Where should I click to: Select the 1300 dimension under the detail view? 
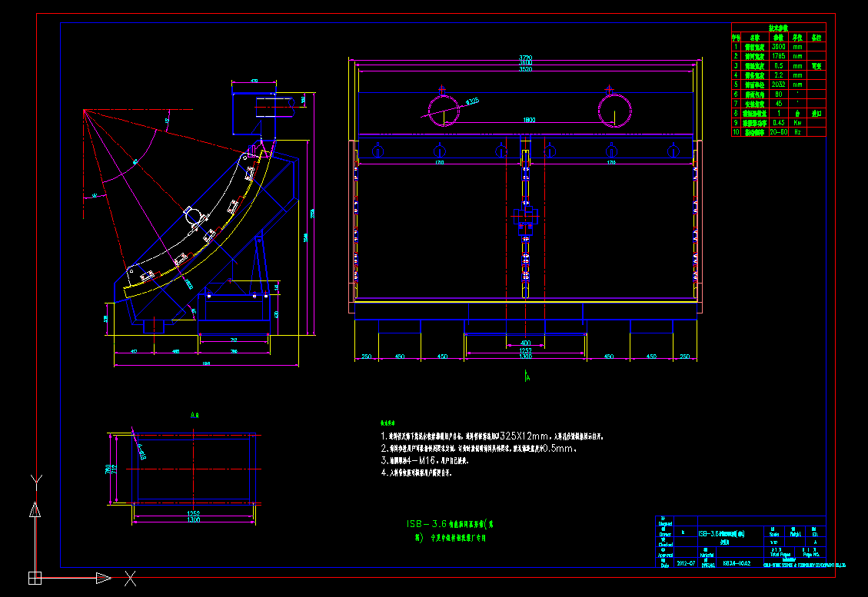tap(194, 519)
